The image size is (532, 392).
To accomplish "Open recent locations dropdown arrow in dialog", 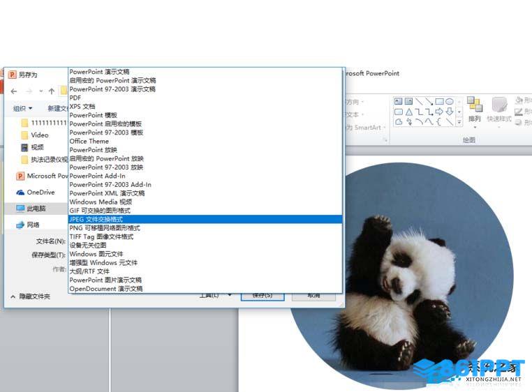I will (40, 91).
